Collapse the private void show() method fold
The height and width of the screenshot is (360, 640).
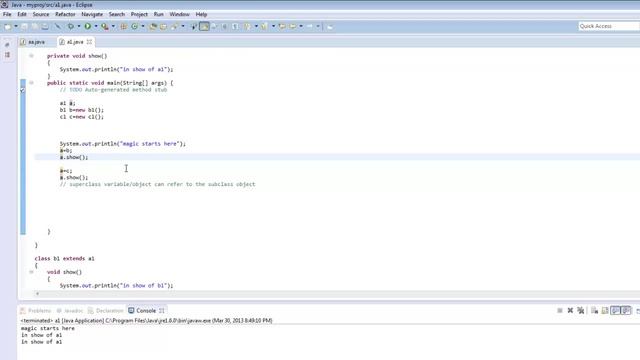coord(31,56)
